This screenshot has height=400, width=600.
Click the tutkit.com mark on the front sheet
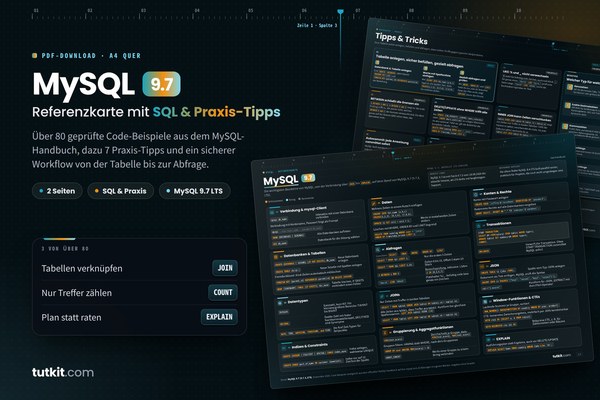561,356
